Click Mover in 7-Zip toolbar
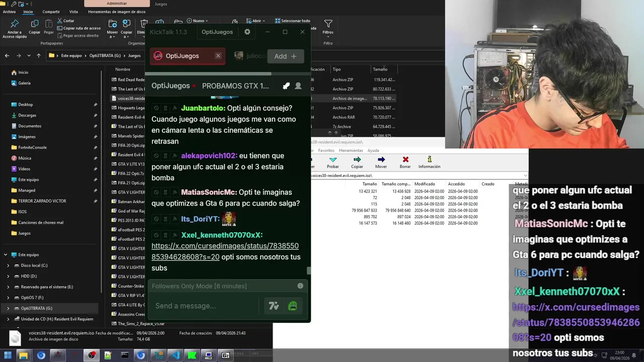The height and width of the screenshot is (362, 644). point(381,162)
